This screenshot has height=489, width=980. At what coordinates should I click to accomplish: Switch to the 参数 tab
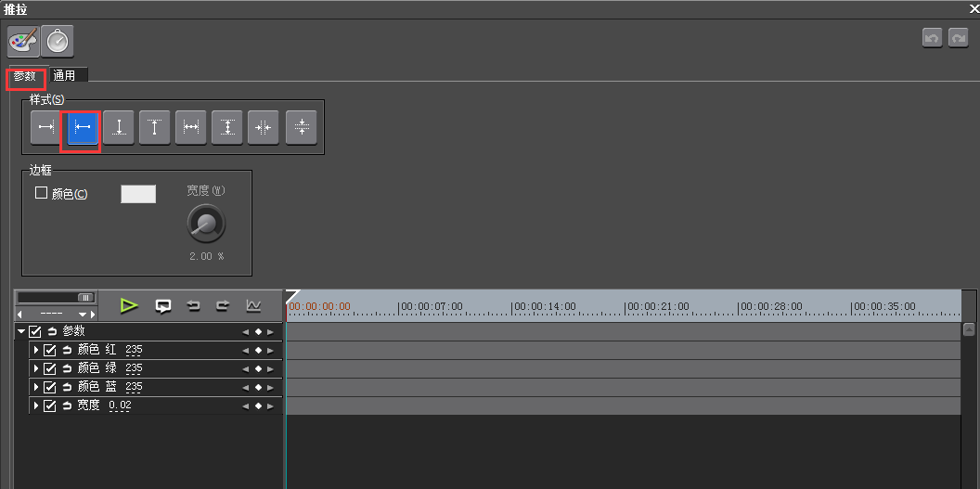(x=26, y=76)
